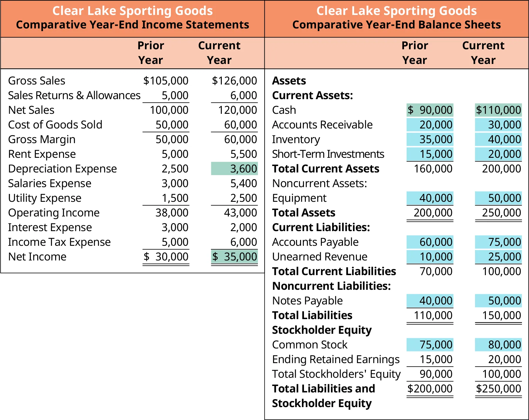
Task: Select the highlighted Cash amount $90,000
Action: (430, 110)
